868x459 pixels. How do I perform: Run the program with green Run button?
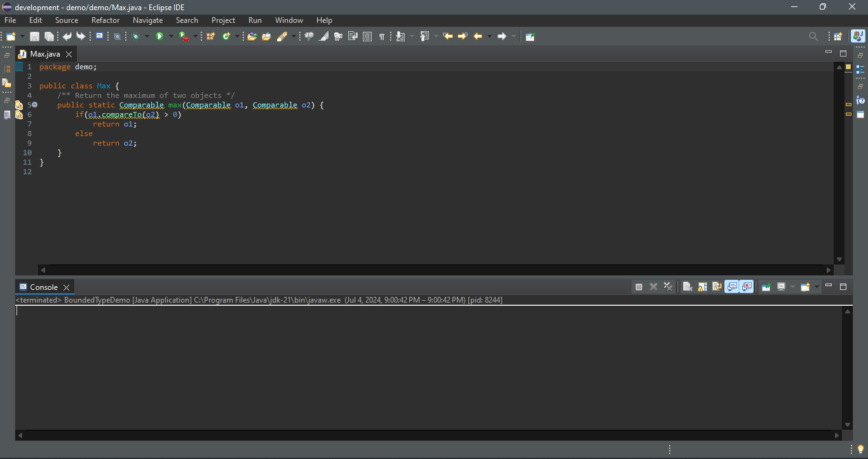coord(159,36)
